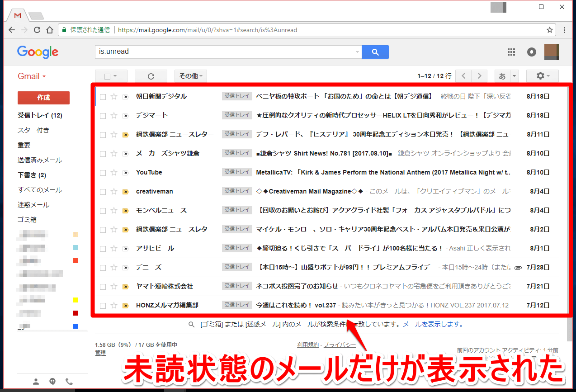Click Chrome back arrow
Viewport: 576px width, 392px height.
[x=12, y=30]
